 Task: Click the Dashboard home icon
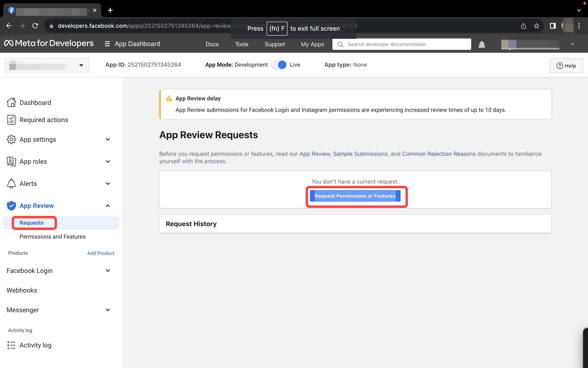tap(11, 102)
